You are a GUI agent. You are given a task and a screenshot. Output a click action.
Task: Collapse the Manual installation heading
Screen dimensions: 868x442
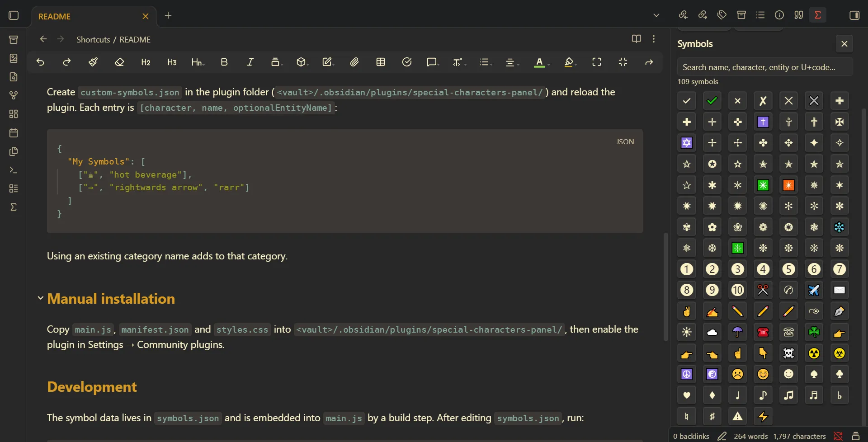coord(40,298)
